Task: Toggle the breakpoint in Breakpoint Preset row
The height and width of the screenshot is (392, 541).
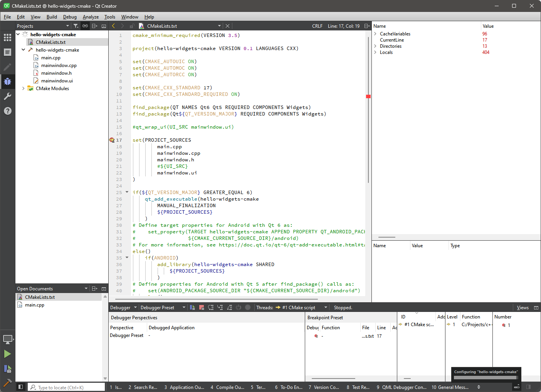Action: tap(316, 336)
